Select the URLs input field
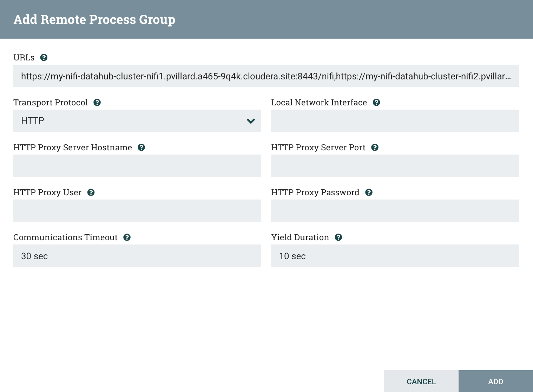This screenshot has height=392, width=533. pos(266,76)
